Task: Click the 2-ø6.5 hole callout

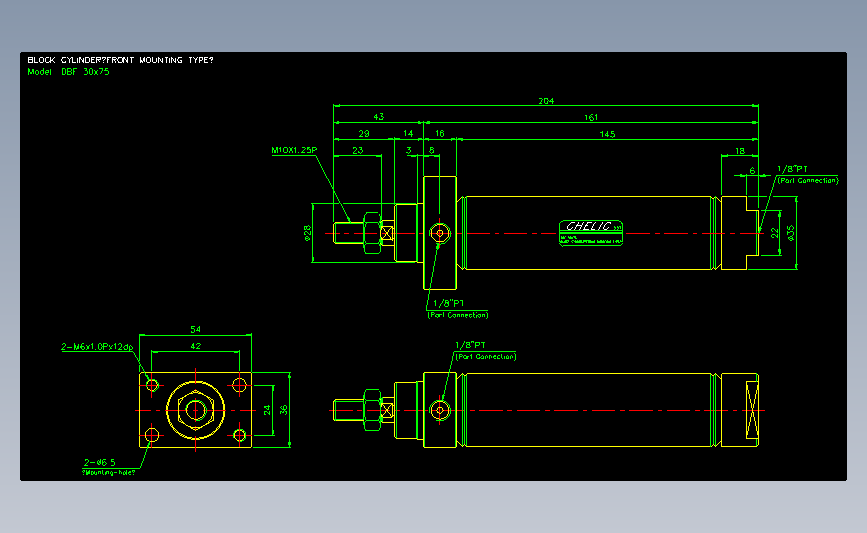Action: (x=100, y=462)
